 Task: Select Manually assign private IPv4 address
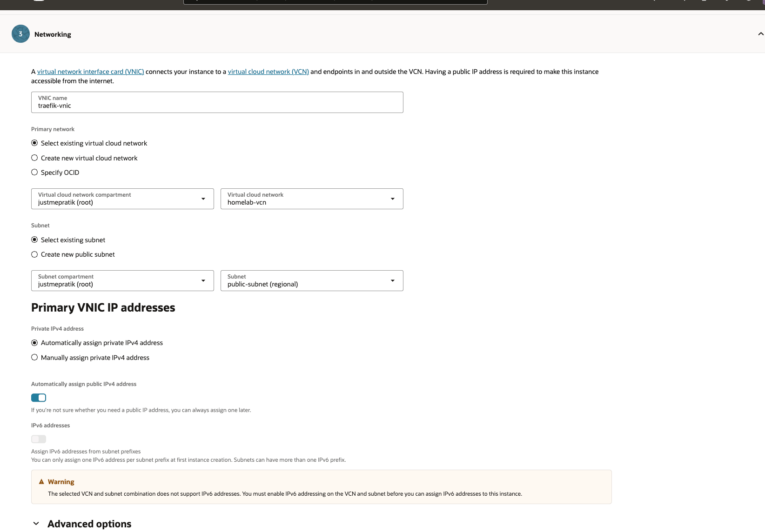click(34, 358)
